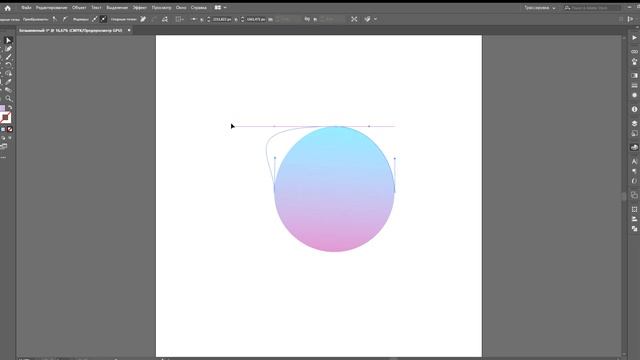Open the Symbols panel
The image size is (640, 360).
pos(634,62)
